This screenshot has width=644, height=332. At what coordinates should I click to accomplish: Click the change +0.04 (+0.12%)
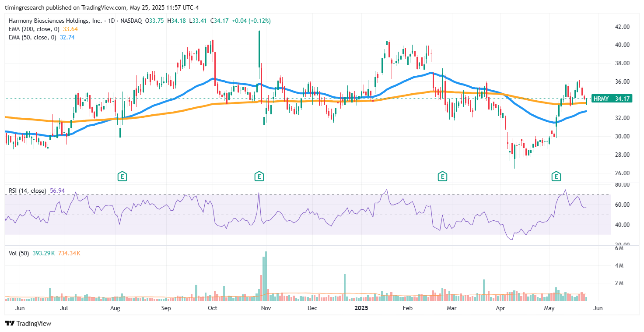[x=251, y=21]
